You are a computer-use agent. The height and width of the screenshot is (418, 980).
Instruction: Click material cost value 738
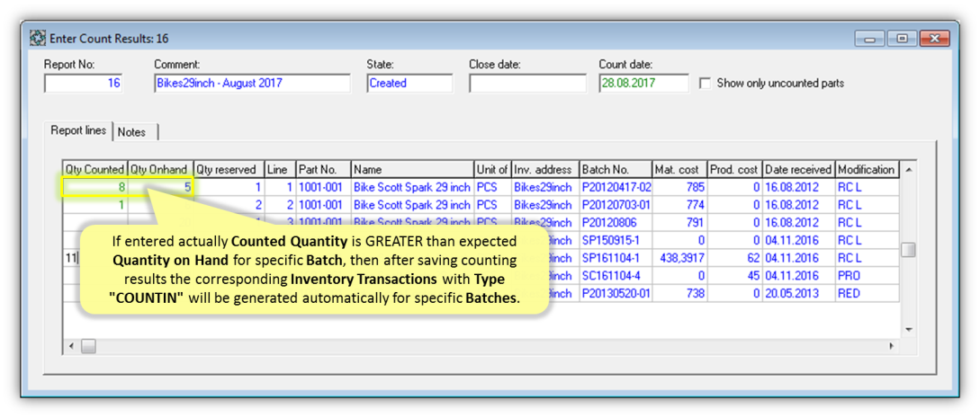coord(679,293)
